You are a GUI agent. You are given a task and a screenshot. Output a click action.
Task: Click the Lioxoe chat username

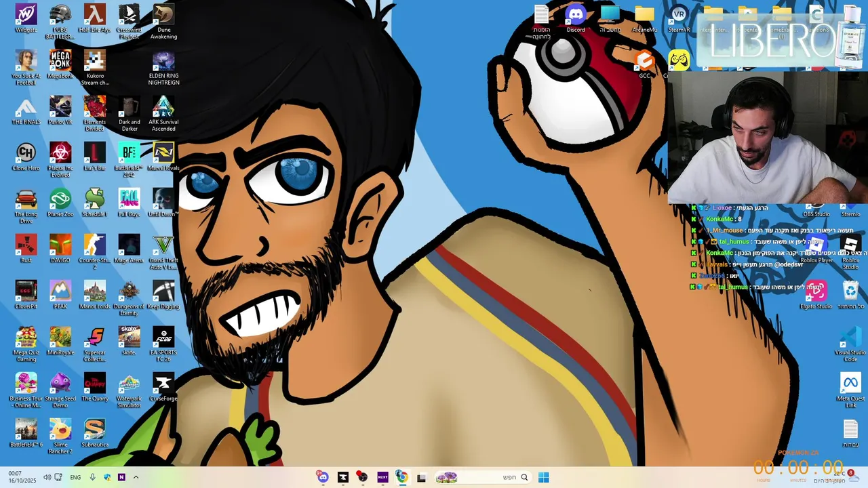point(722,208)
